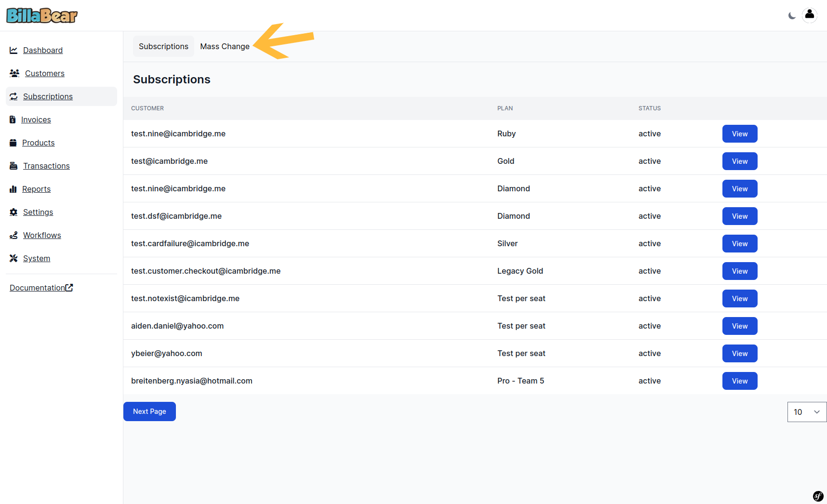Click the Pro - Team 5 plan cell
Screen dimensions: 827x504
pos(520,381)
